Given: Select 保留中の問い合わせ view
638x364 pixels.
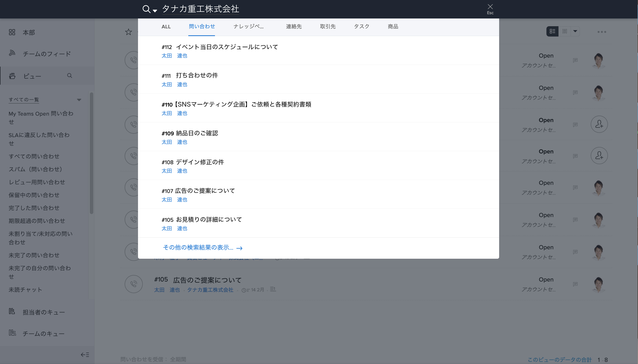Looking at the screenshot, I should point(34,195).
